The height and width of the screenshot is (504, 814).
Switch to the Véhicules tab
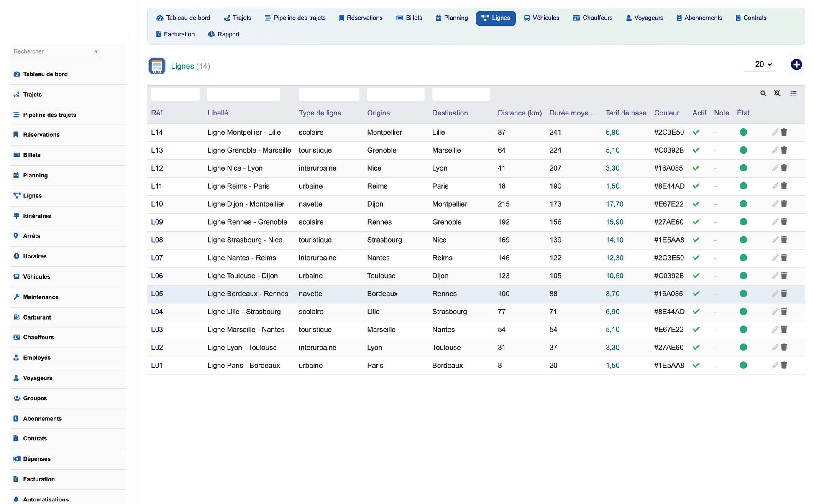click(541, 18)
